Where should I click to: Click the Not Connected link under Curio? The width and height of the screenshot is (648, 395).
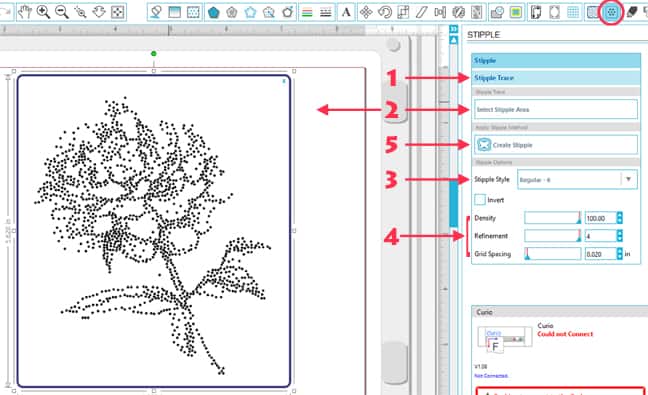pos(491,376)
